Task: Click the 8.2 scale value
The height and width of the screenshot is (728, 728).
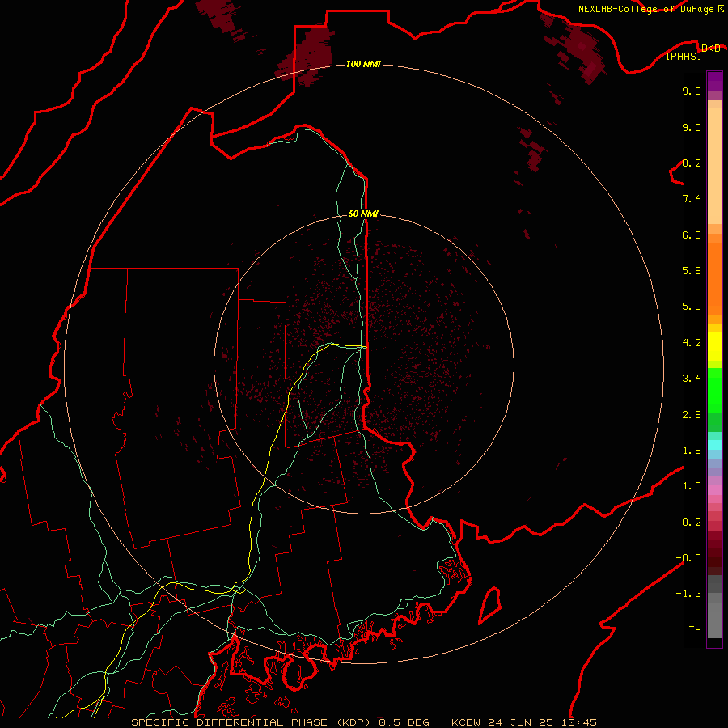Action: (x=692, y=163)
